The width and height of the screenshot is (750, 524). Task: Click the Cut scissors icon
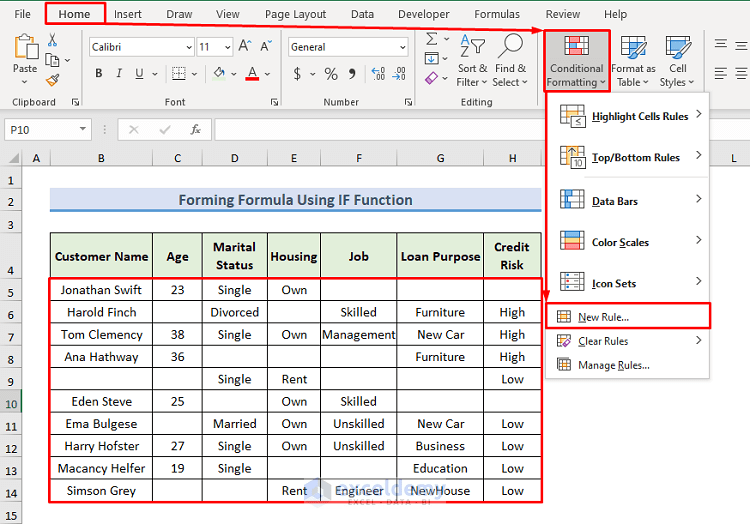(52, 40)
